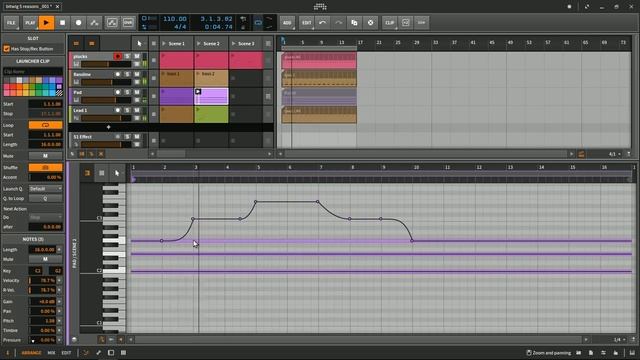Stop clips on the plucks track
640x360 pixels.
tap(154, 60)
